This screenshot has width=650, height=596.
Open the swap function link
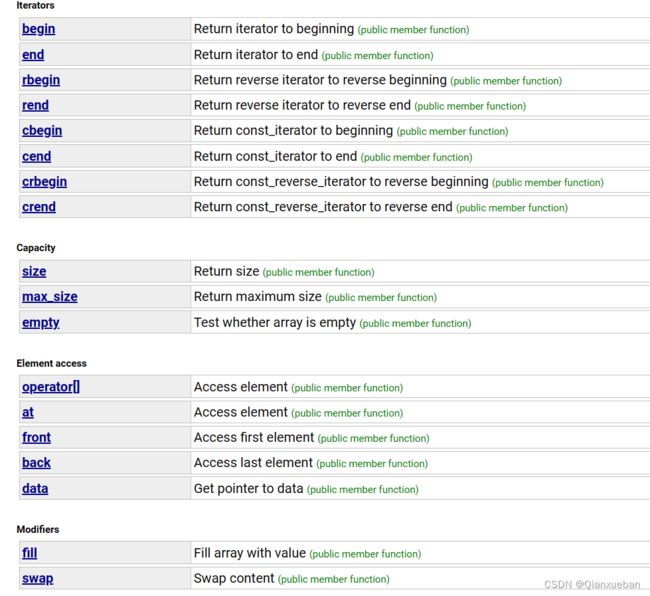click(x=38, y=578)
